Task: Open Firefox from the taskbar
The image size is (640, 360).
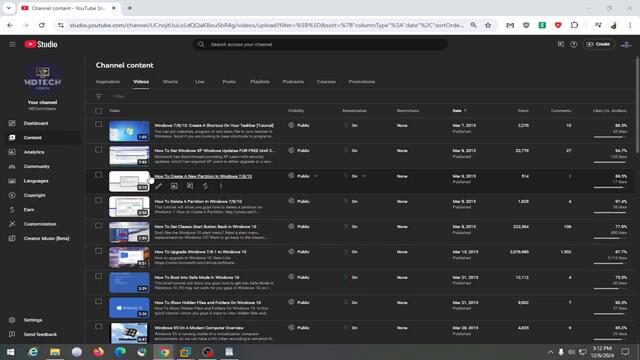Action: click(x=98, y=352)
